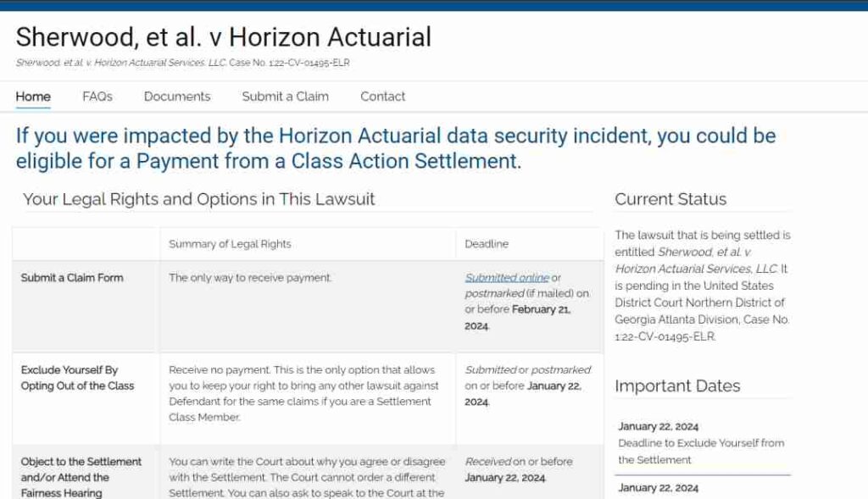Image resolution: width=868 pixels, height=499 pixels.
Task: Click the Important Dates heading
Action: point(677,386)
